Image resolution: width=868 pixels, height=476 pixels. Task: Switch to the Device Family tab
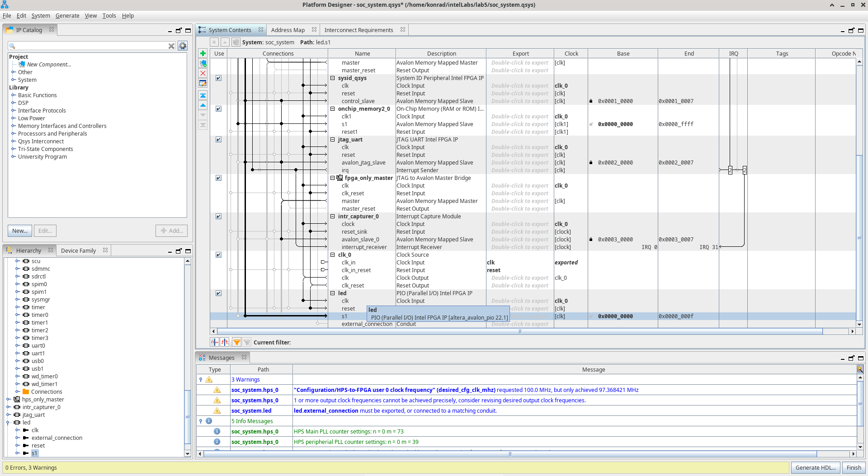click(x=78, y=251)
